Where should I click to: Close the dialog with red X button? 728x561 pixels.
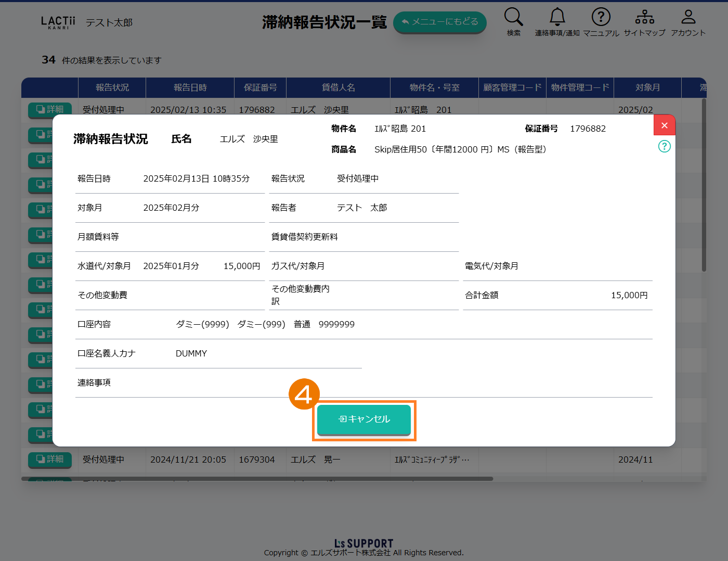click(x=664, y=125)
